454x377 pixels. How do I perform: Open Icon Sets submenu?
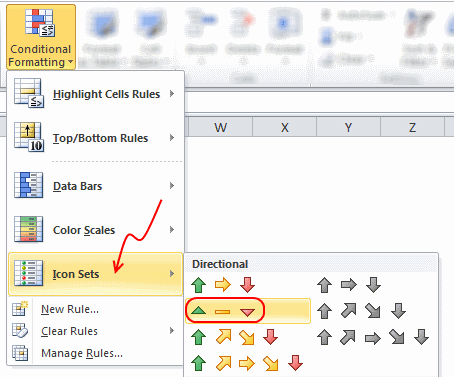coord(96,274)
